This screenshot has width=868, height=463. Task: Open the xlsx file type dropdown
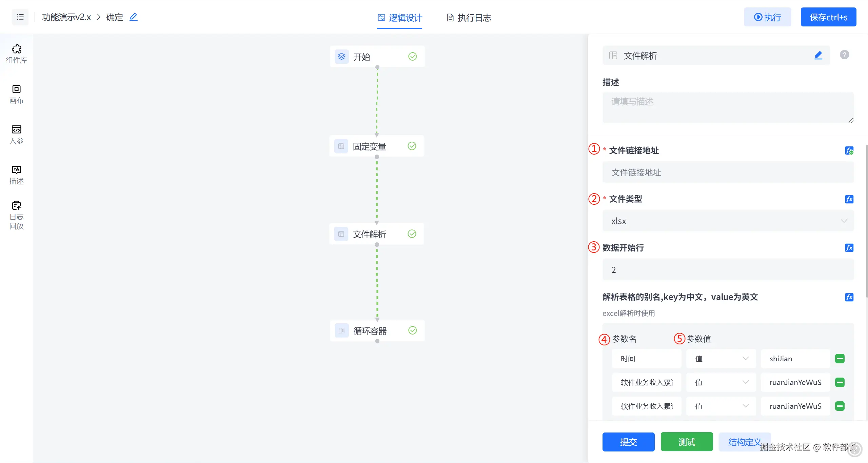(x=728, y=221)
